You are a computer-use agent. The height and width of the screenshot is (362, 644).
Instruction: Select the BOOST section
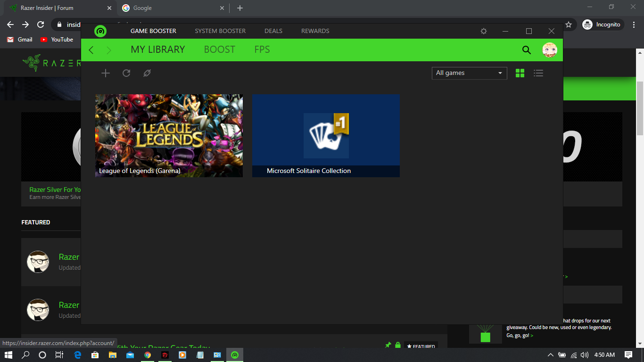[x=220, y=49]
